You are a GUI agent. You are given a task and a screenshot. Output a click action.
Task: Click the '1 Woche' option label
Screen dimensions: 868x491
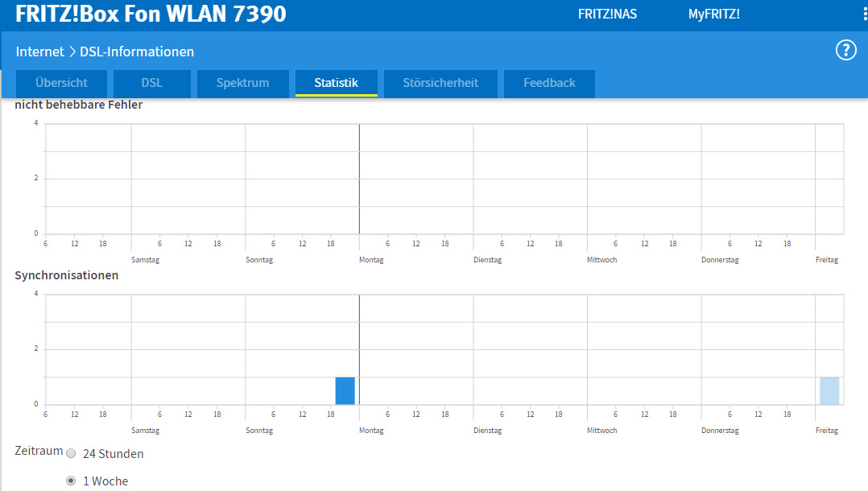[105, 481]
